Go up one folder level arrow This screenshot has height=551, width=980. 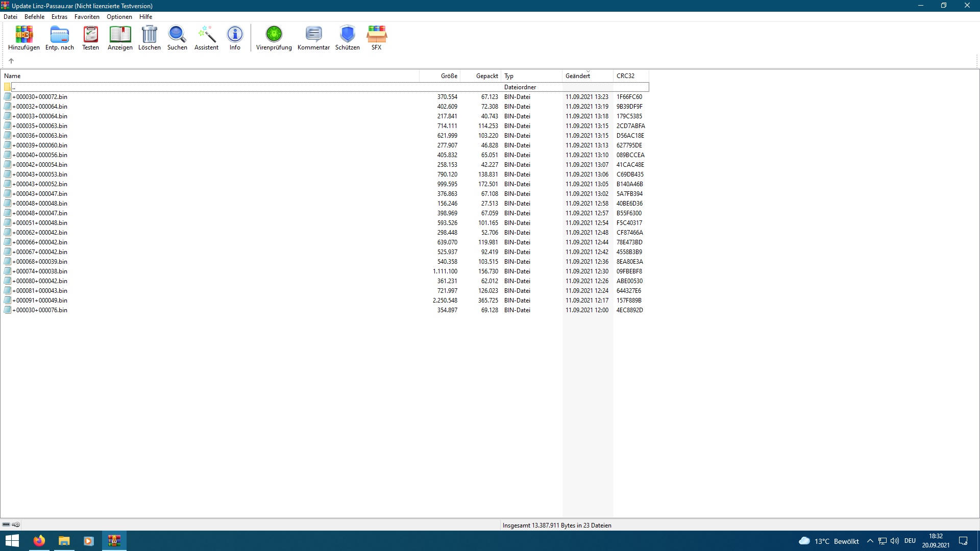[x=11, y=61]
